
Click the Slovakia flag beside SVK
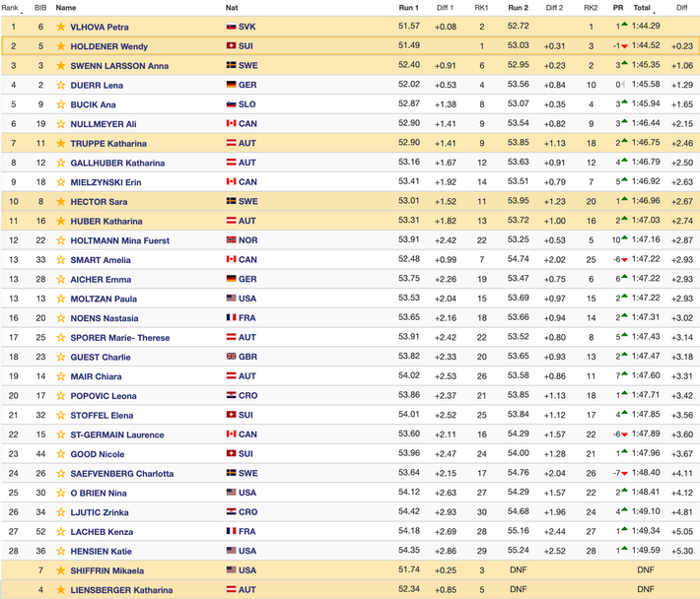(231, 27)
